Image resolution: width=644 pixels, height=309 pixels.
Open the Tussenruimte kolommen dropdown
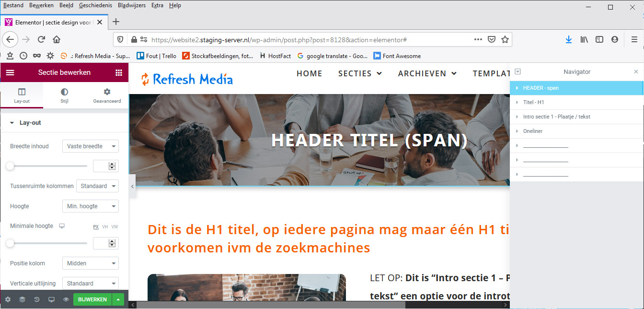(x=98, y=186)
